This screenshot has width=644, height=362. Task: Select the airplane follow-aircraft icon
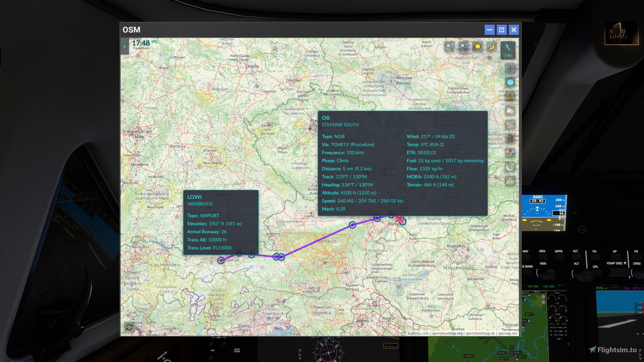point(510,69)
